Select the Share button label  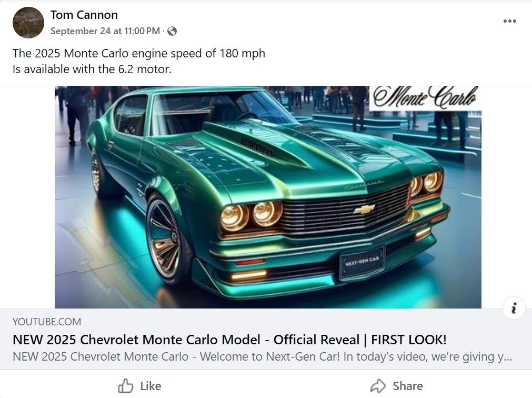tap(408, 386)
